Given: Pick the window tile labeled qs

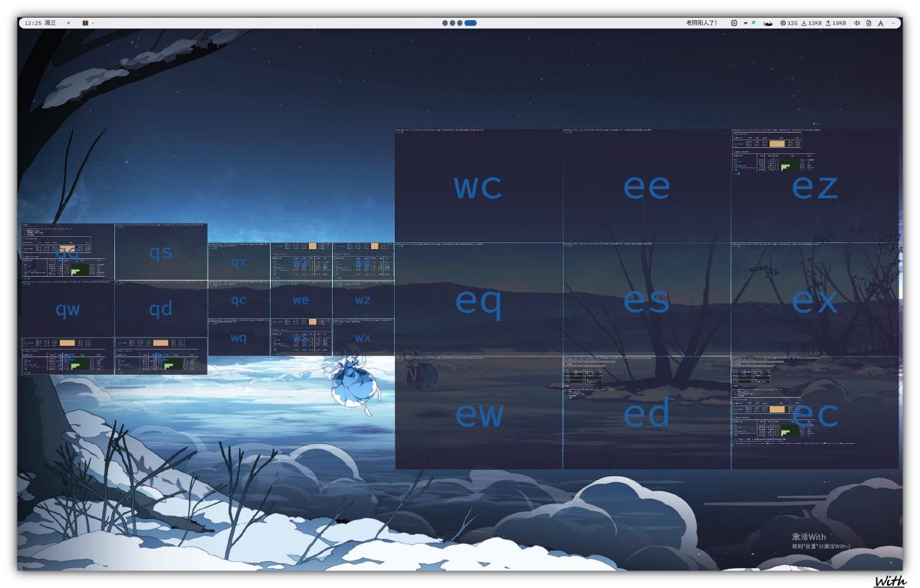Looking at the screenshot, I should (x=160, y=252).
